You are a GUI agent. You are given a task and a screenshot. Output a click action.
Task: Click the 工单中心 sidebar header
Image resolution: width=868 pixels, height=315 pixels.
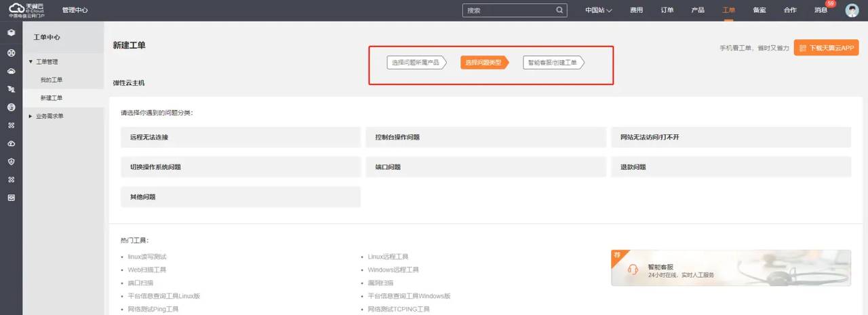47,37
